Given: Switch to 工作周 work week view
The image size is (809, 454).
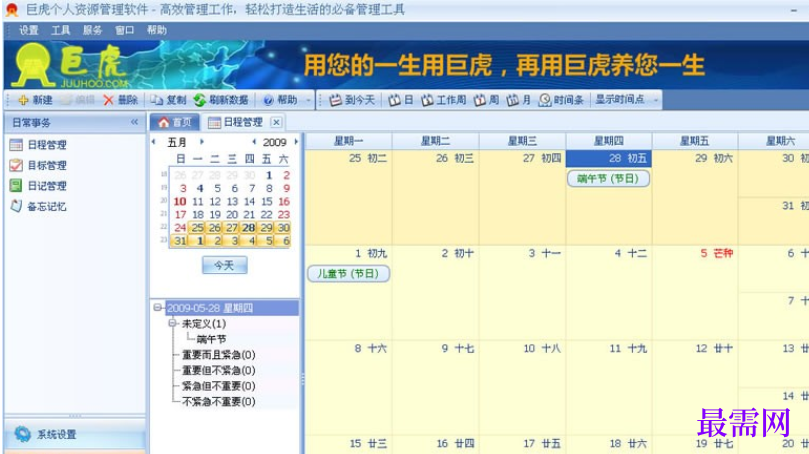Looking at the screenshot, I should click(x=444, y=100).
